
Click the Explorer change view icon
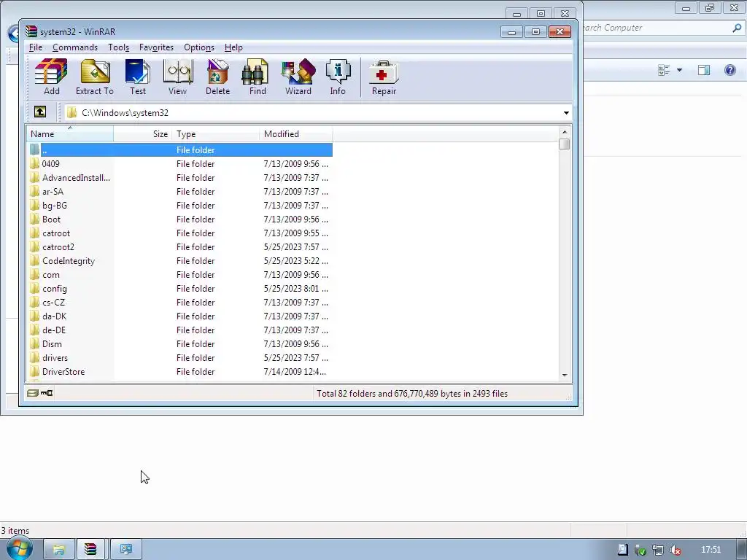pos(664,70)
